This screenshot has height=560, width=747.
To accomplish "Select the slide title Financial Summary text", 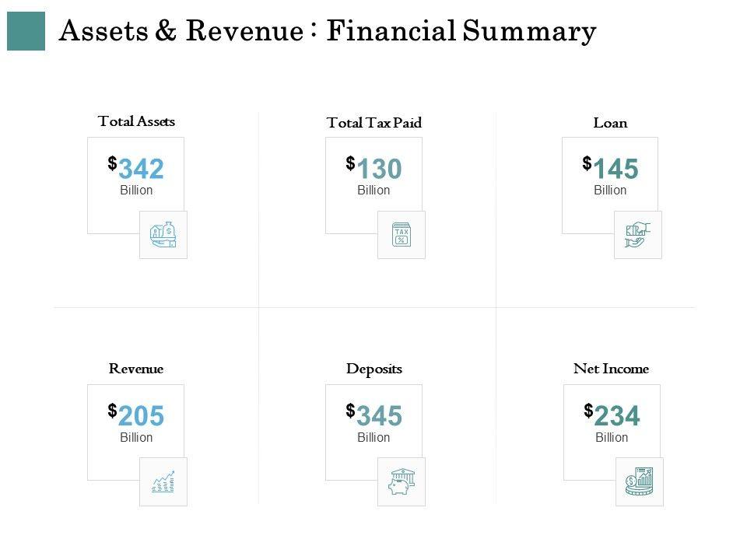I will [328, 31].
